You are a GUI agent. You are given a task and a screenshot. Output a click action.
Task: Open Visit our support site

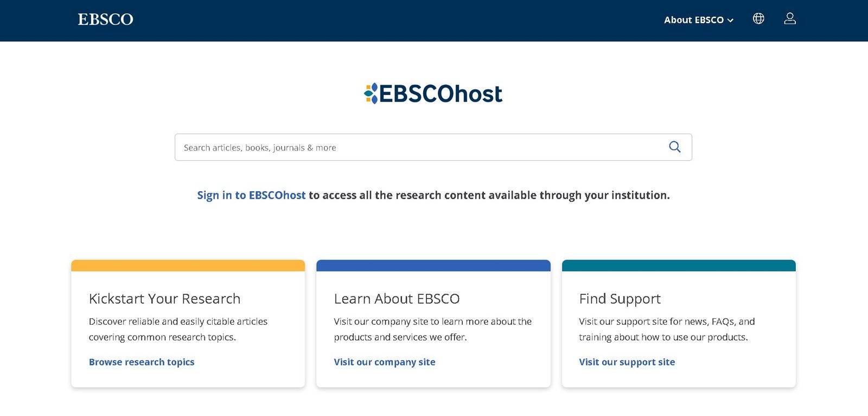(627, 362)
